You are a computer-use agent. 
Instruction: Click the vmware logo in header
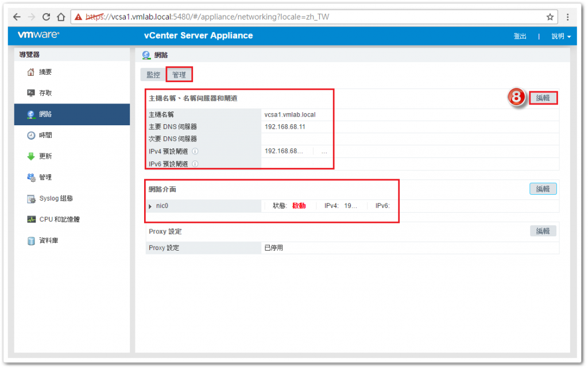(x=38, y=35)
